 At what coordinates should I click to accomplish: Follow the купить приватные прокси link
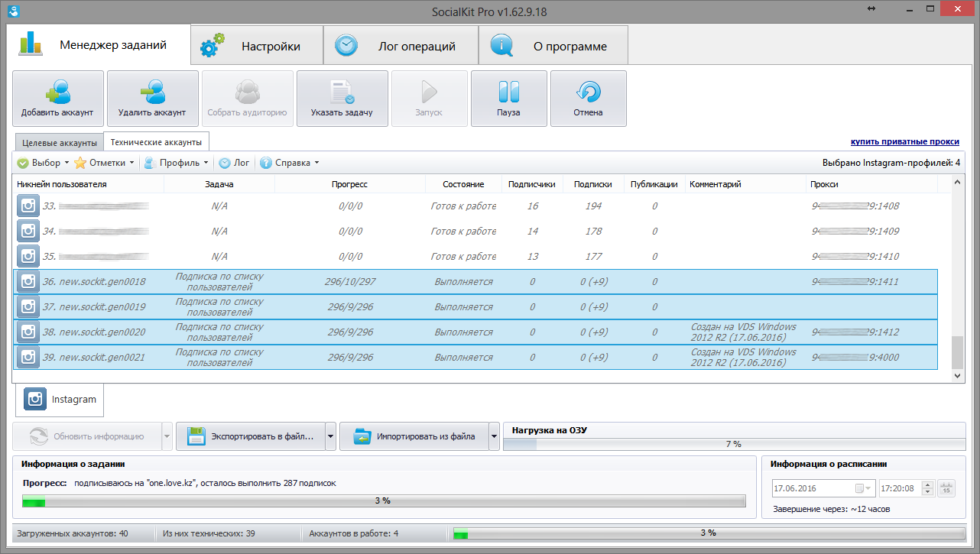coord(906,142)
